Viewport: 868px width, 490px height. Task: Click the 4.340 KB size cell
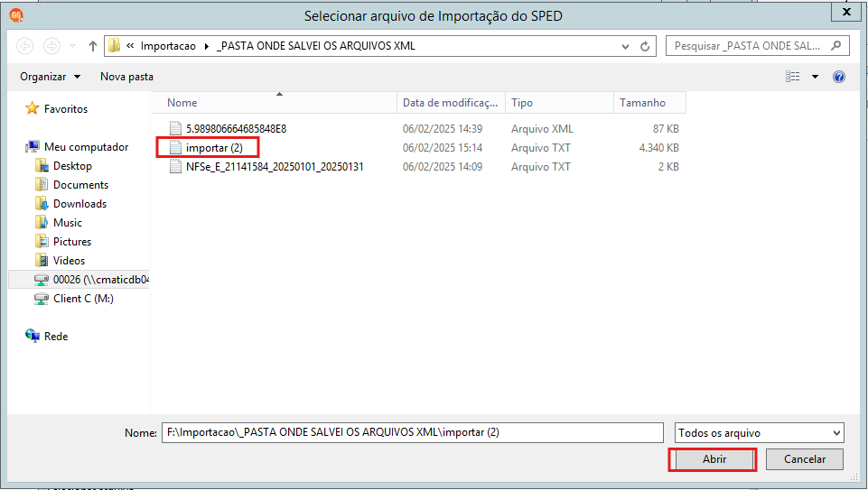[658, 148]
